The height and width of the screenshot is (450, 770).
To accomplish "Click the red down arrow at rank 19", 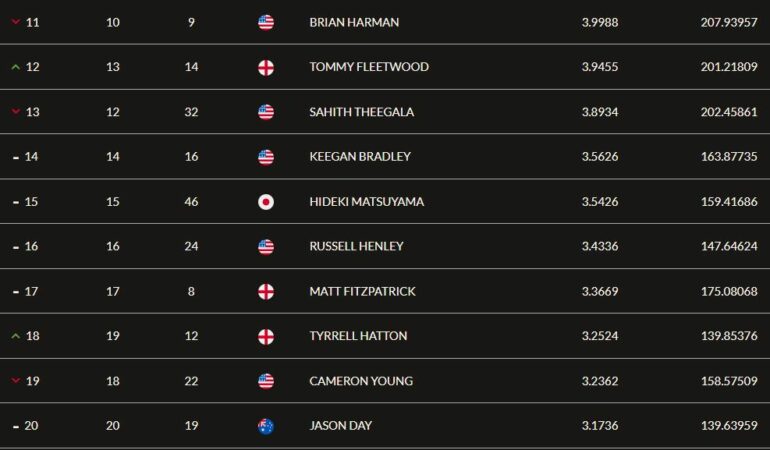I will coord(16,381).
